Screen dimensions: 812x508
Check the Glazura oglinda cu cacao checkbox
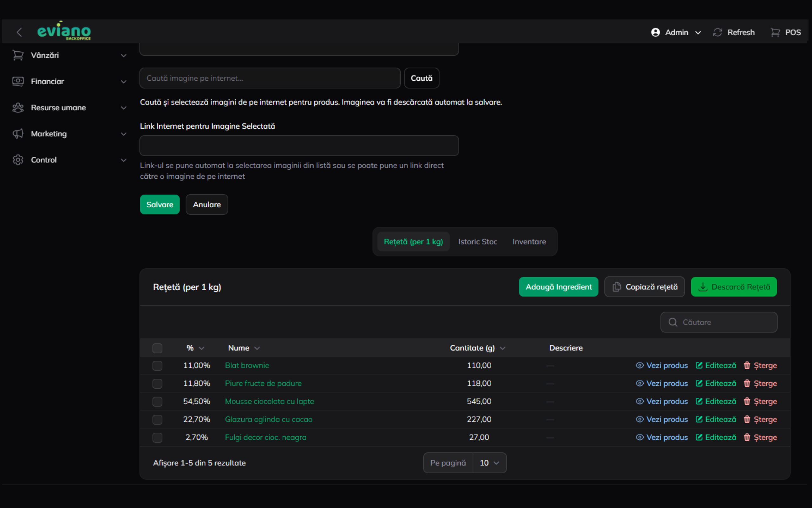click(157, 420)
